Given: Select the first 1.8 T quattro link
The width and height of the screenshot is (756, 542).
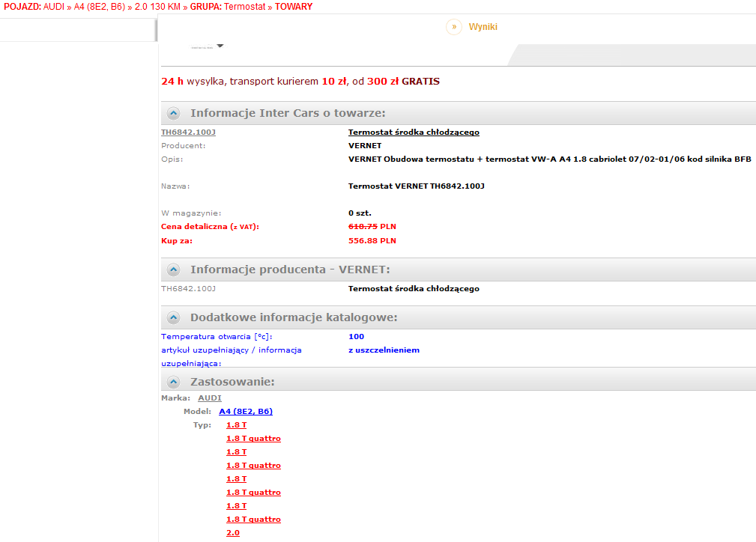Looking at the screenshot, I should pos(253,439).
